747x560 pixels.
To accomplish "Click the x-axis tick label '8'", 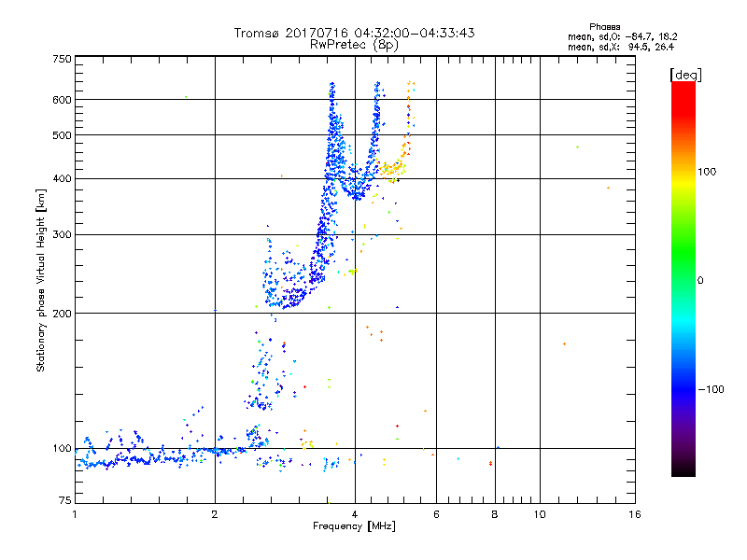I will [495, 514].
